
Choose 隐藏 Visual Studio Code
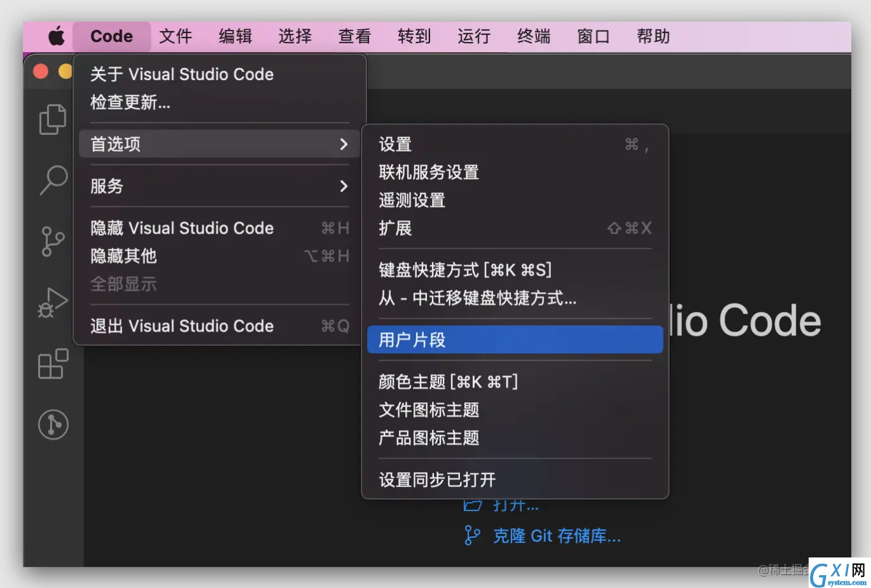tap(219, 228)
